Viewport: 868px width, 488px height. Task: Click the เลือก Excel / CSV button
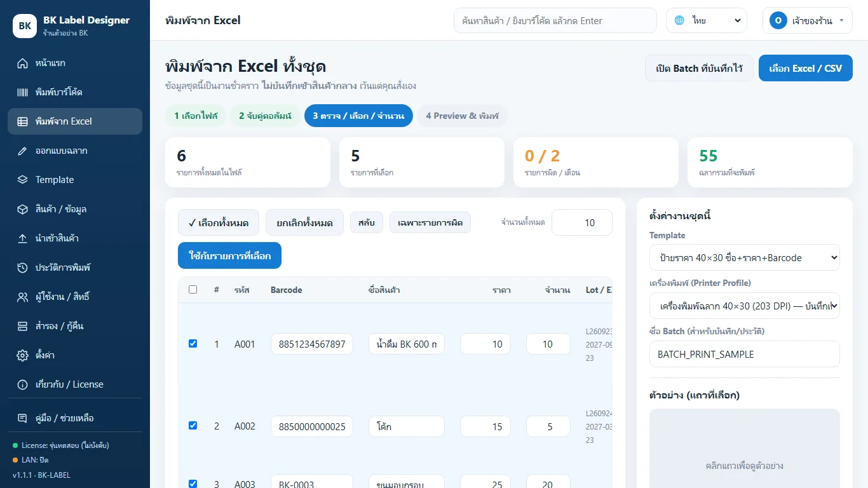[x=805, y=68]
